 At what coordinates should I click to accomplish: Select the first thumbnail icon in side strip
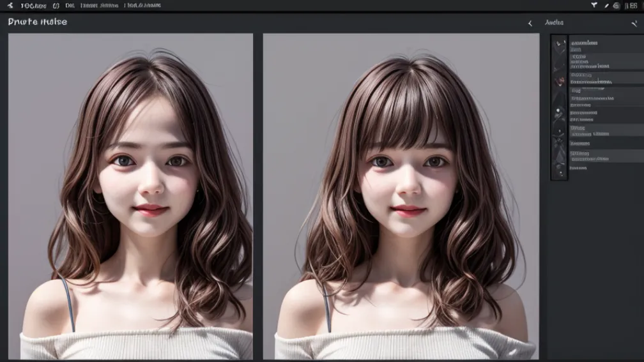click(559, 45)
